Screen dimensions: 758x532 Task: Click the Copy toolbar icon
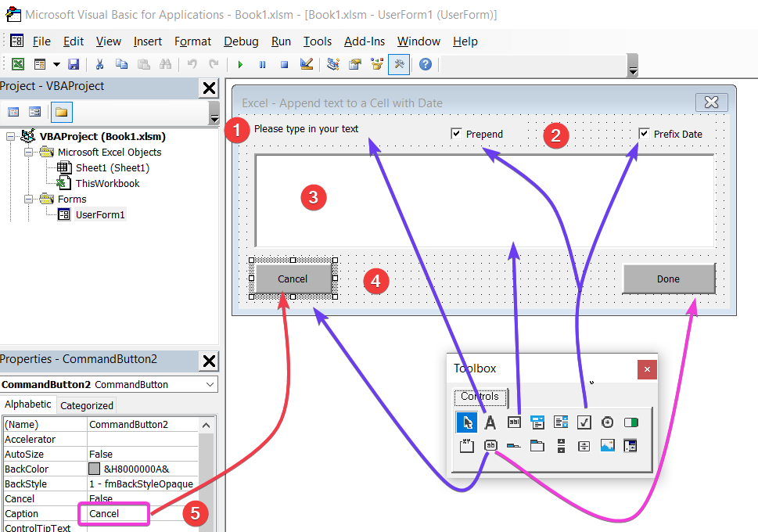point(121,64)
